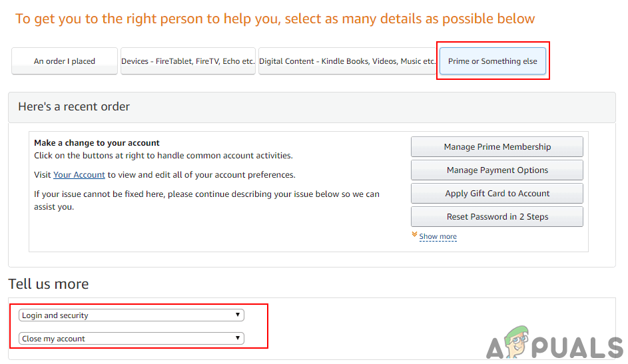Open the "Login and security" dropdown
The height and width of the screenshot is (364, 628).
pos(127,315)
